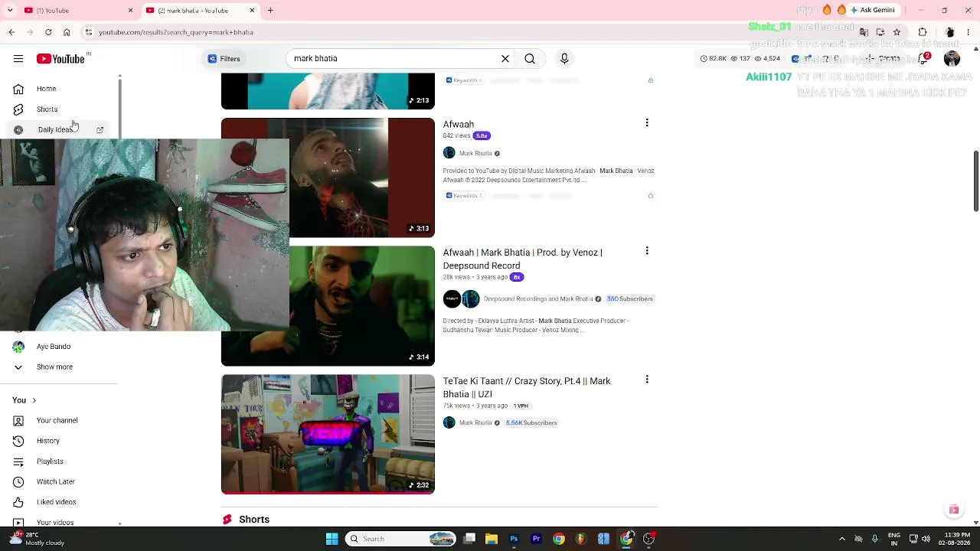Go back in the browser
Screen dimensions: 980x551
tap(11, 32)
